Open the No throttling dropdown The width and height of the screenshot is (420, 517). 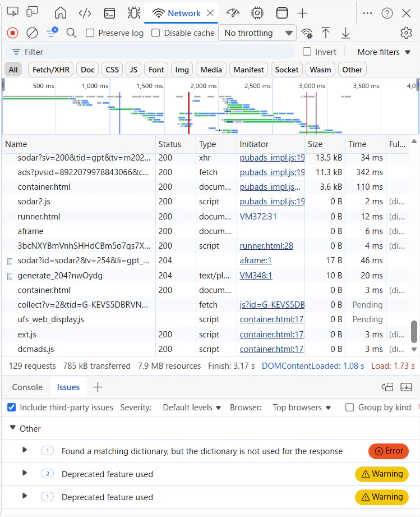[x=257, y=33]
